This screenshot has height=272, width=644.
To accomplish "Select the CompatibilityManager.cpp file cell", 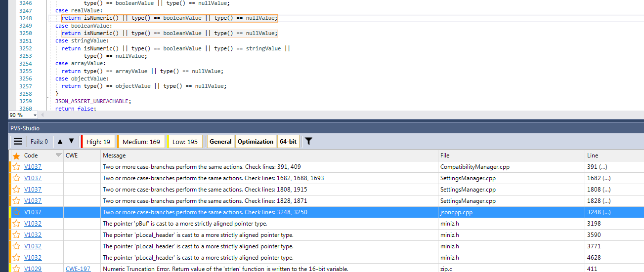I will pos(512,167).
